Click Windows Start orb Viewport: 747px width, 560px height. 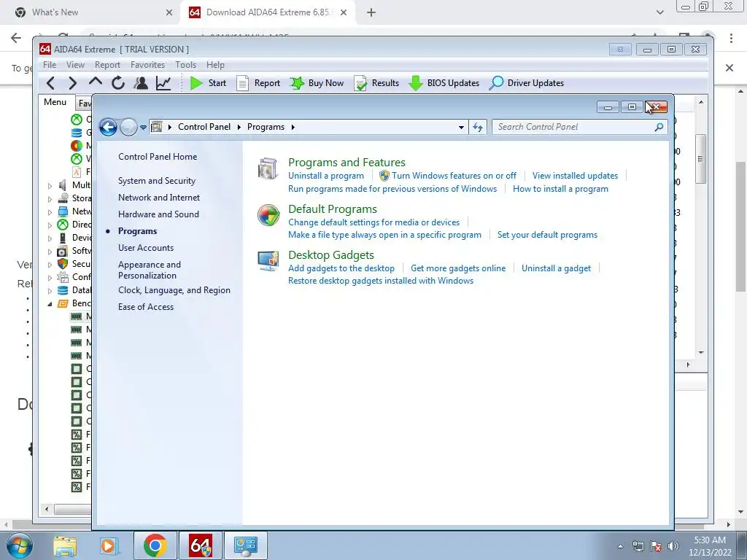pyautogui.click(x=19, y=545)
